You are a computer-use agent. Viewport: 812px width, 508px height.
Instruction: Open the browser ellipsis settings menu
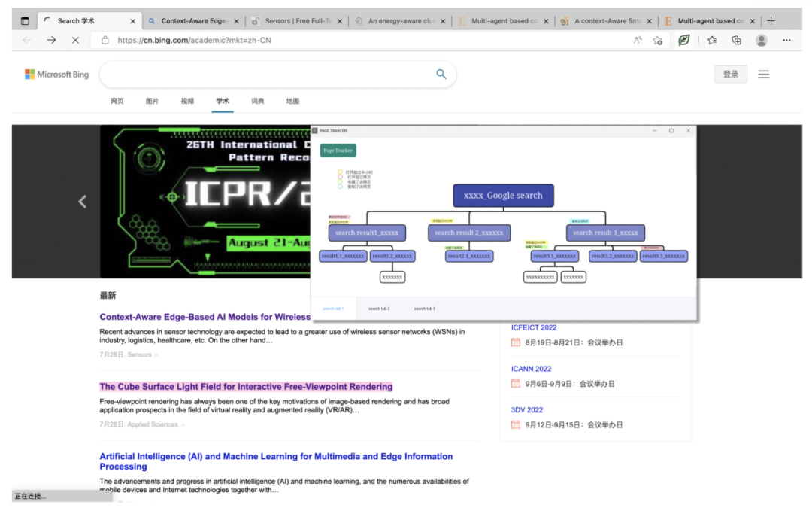(x=786, y=40)
